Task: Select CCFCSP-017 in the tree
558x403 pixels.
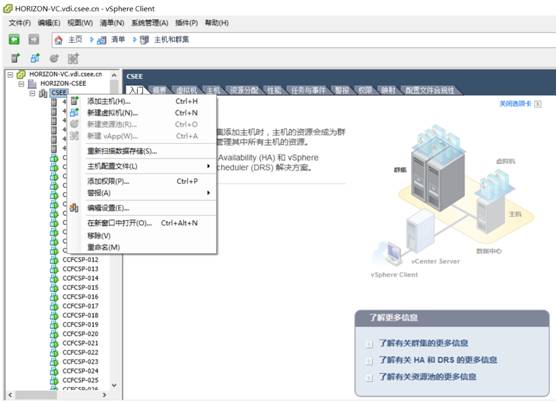Action: (x=80, y=306)
